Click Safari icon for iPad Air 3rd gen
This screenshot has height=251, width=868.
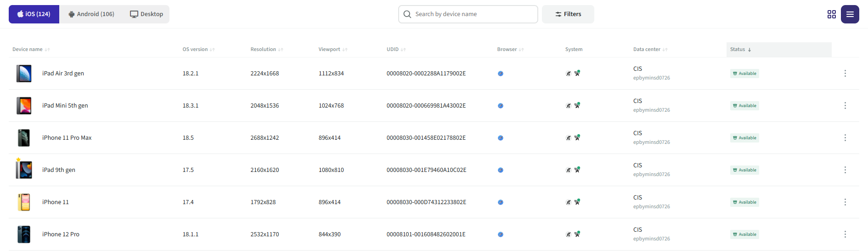click(x=501, y=74)
